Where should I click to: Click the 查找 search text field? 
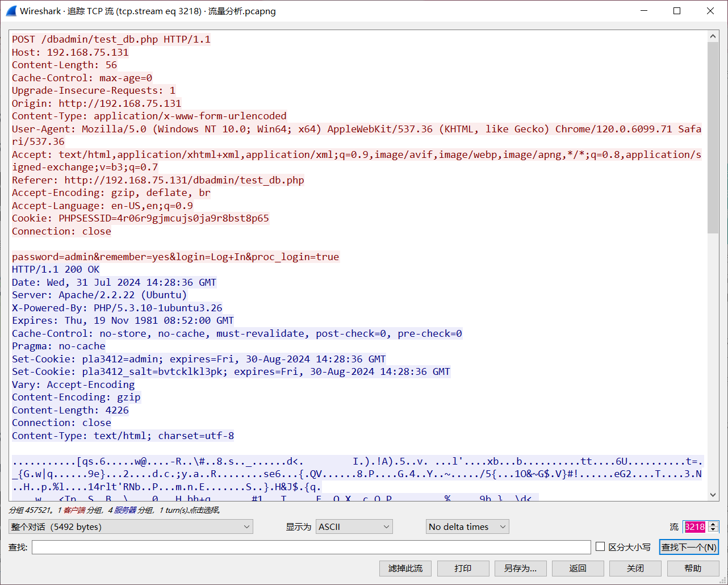click(x=311, y=547)
